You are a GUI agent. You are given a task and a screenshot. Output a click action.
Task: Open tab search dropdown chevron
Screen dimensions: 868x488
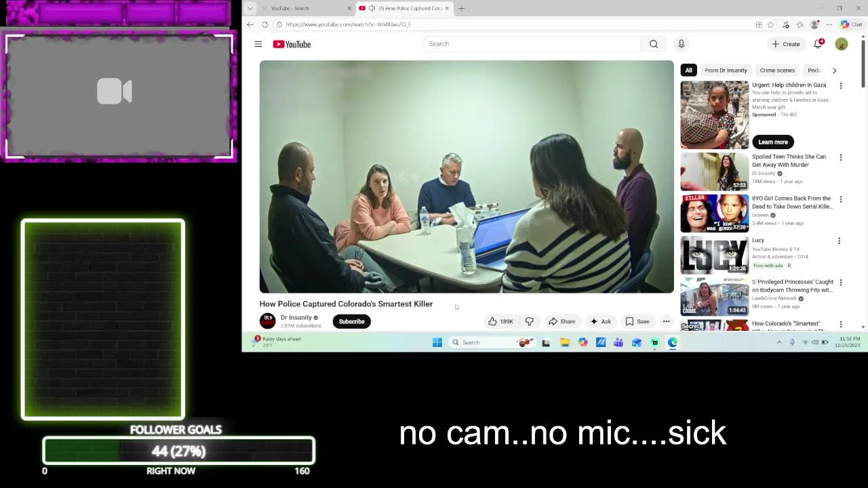(x=250, y=8)
